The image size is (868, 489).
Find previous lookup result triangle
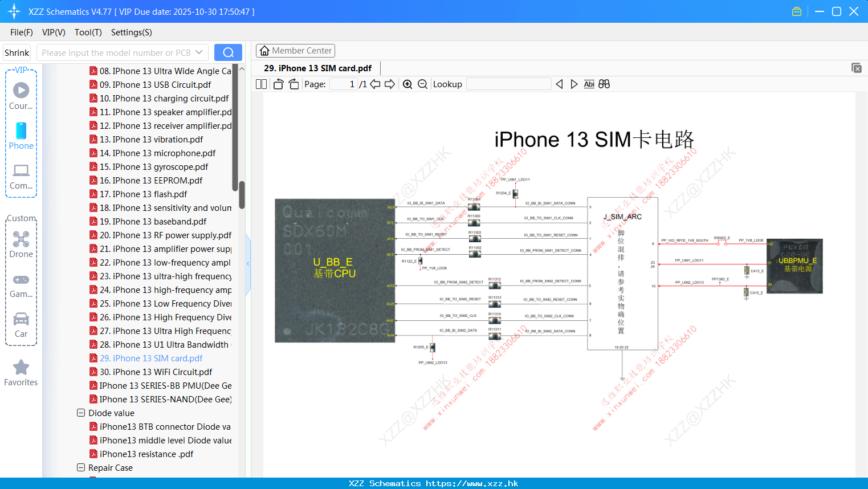(x=559, y=84)
